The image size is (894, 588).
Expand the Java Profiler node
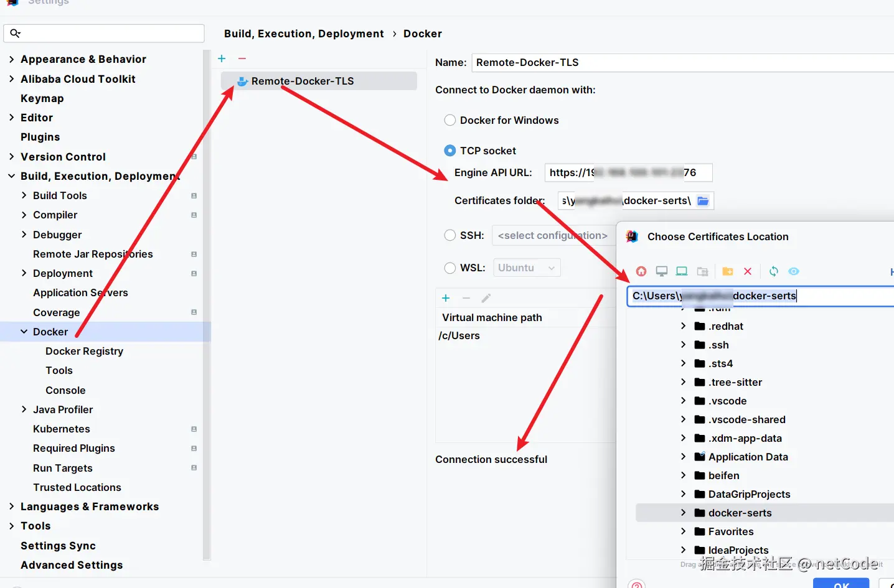click(24, 409)
